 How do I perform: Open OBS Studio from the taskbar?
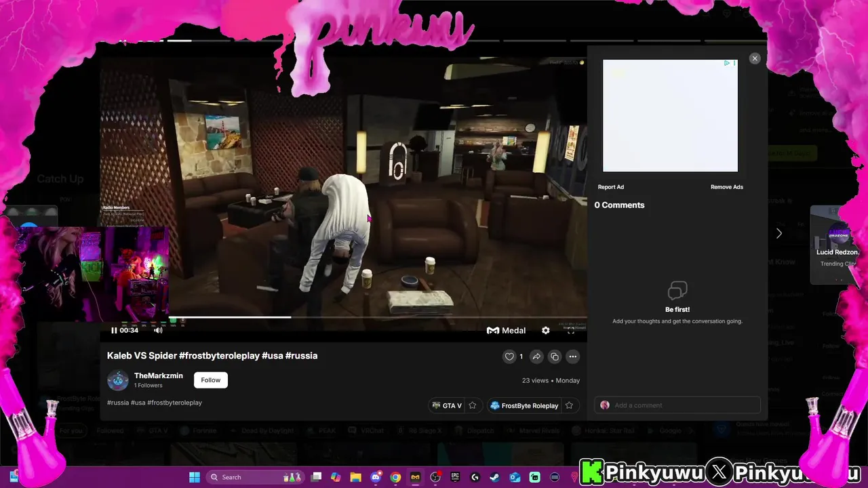(435, 477)
